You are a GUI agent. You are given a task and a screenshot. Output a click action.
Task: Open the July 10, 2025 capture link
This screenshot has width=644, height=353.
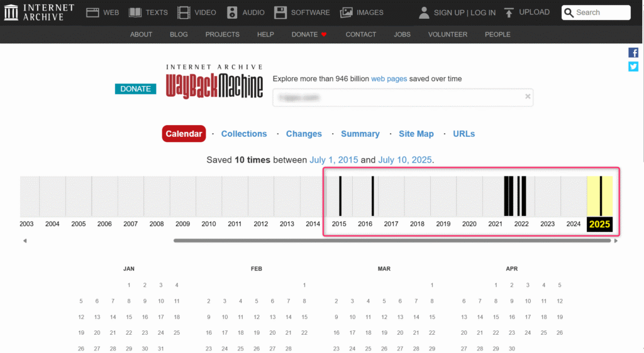[404, 160]
